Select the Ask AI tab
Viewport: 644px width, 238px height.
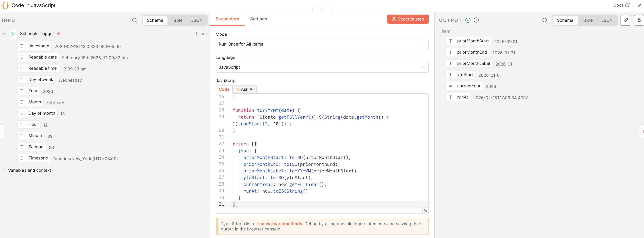245,89
